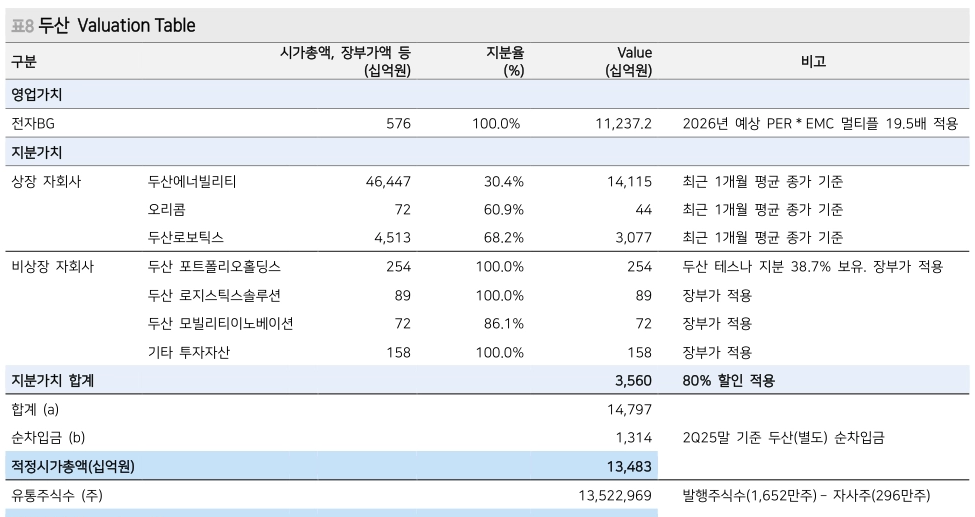Select the 두산에너빌리티 subsidiary name
The height and width of the screenshot is (517, 975).
192,181
